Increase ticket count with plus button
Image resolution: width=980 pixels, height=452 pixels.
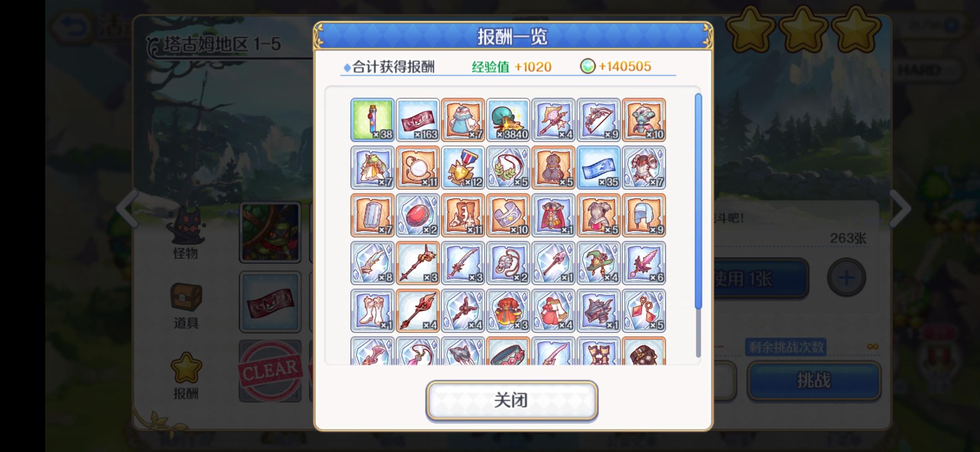coord(846,277)
